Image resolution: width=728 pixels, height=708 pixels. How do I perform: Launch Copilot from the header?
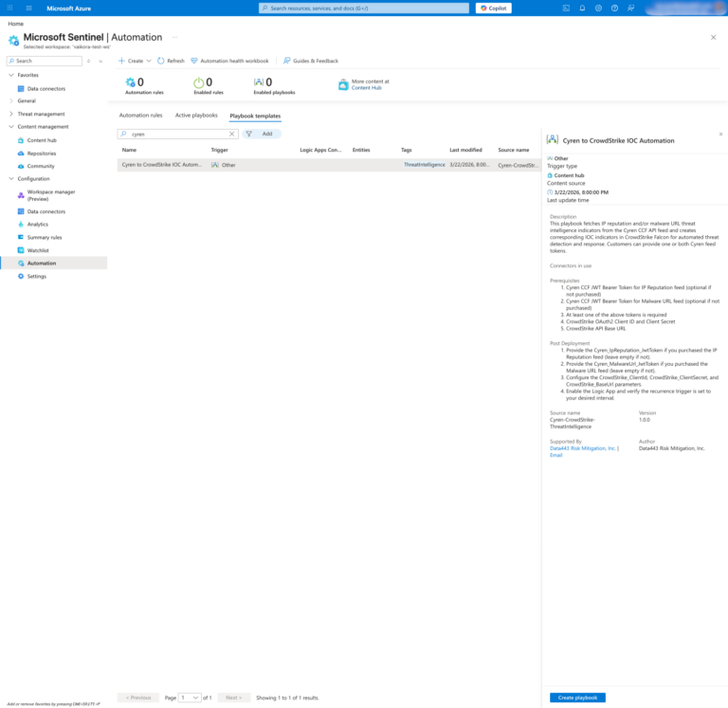[x=494, y=8]
